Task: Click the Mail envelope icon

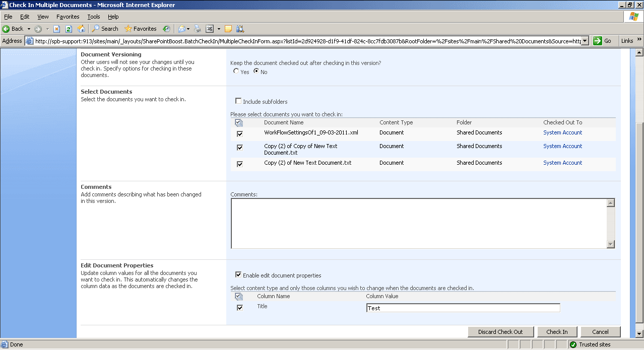Action: [x=181, y=29]
